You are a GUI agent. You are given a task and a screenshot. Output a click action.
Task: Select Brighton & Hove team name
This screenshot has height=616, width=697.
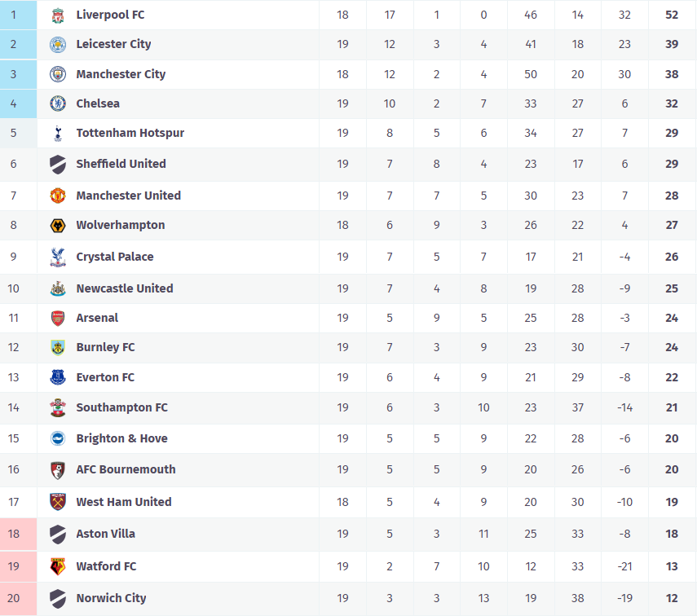[121, 438]
